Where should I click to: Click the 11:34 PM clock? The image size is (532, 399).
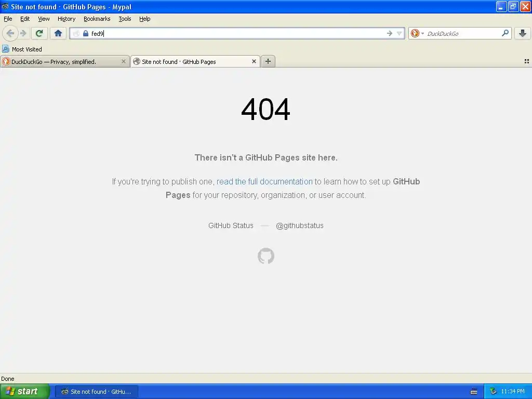(513, 392)
